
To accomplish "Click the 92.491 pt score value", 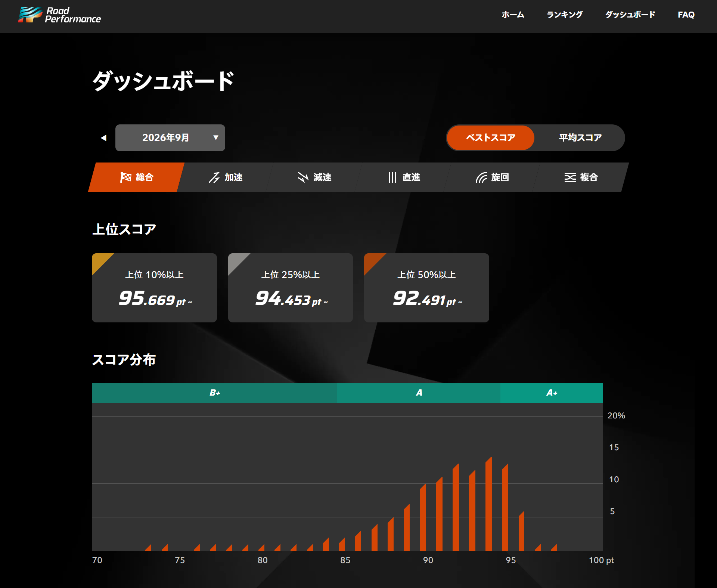I will pos(428,298).
